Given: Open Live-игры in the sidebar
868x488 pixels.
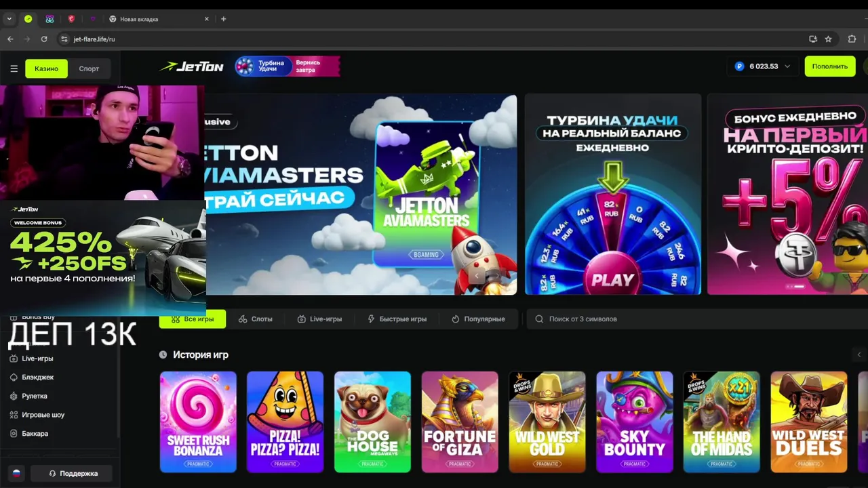Looking at the screenshot, I should 37,359.
